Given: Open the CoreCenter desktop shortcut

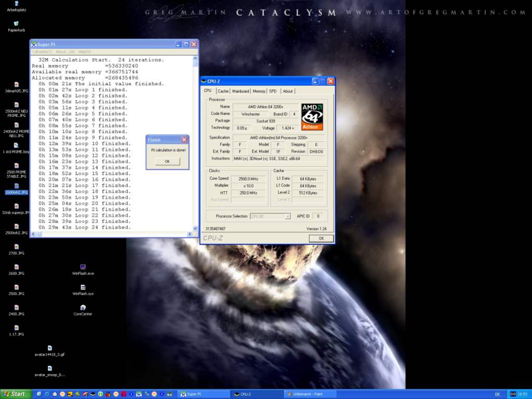Looking at the screenshot, I should [83, 311].
